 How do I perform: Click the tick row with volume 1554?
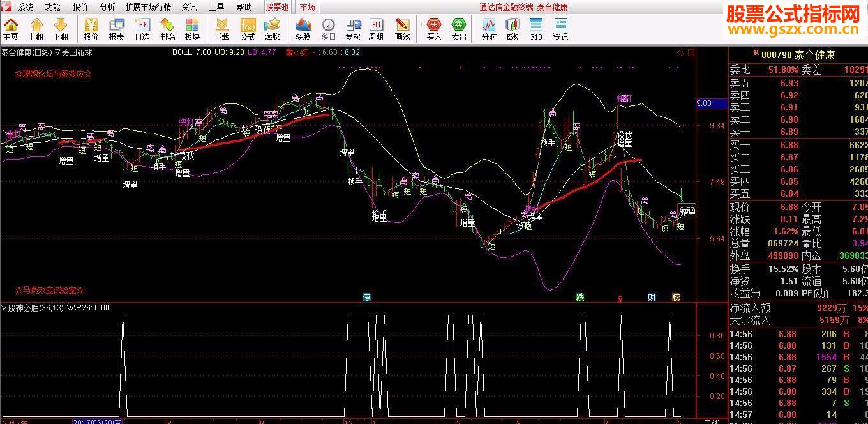coord(798,357)
